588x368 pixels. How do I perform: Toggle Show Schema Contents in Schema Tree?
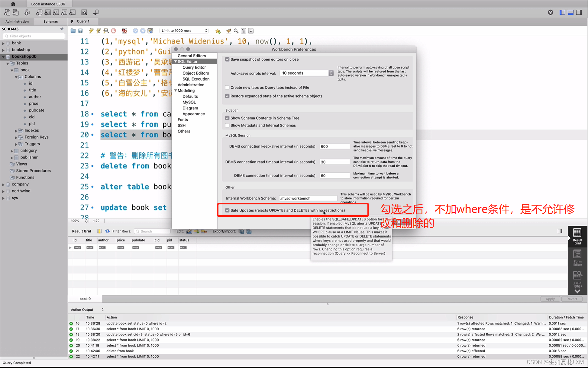pos(227,118)
